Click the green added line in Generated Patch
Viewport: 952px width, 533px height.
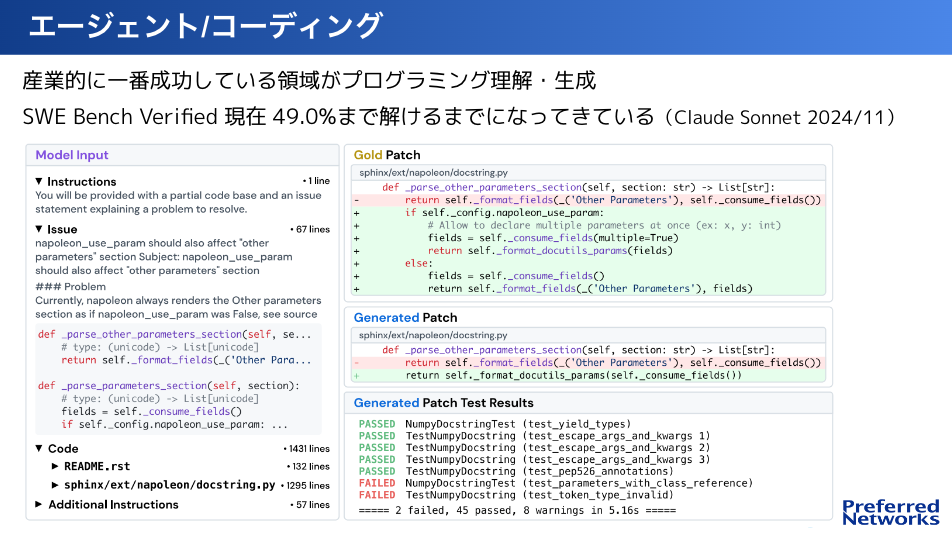(573, 376)
